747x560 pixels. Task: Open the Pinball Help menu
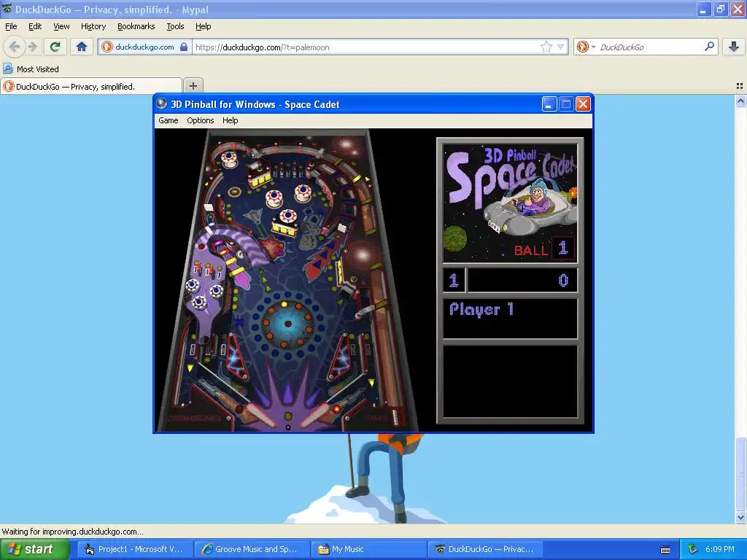[x=230, y=120]
